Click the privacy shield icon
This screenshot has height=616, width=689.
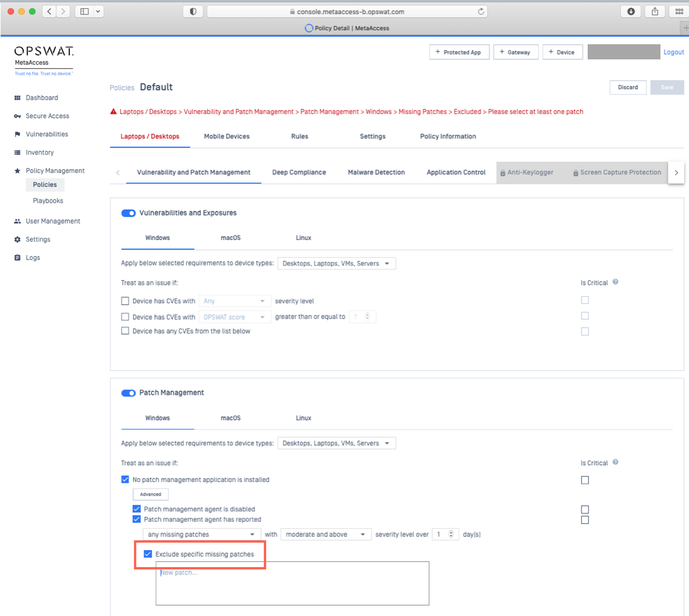click(x=193, y=12)
